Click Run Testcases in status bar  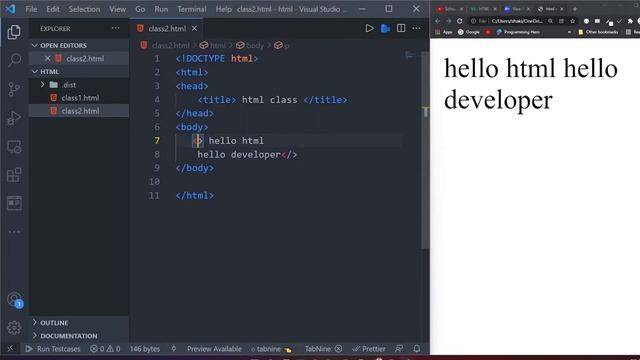click(x=53, y=349)
